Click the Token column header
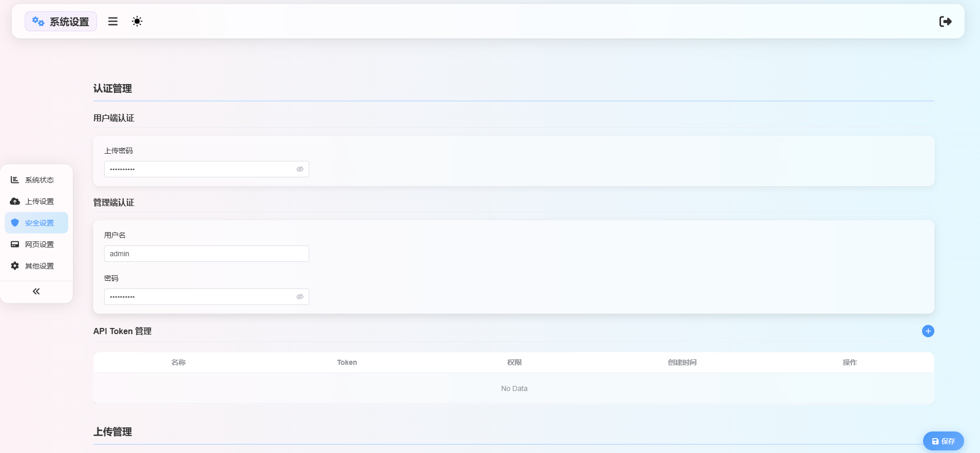This screenshot has height=453, width=980. point(347,362)
